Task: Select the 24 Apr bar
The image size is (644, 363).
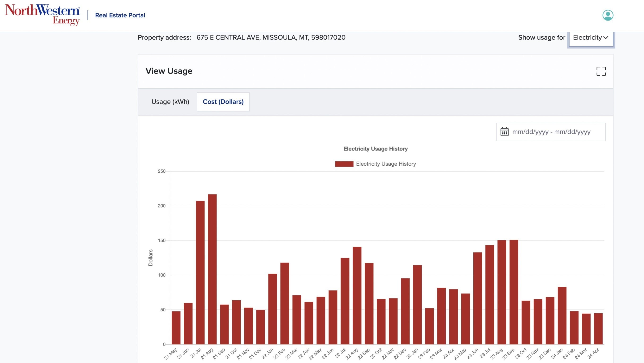Action: point(598,329)
